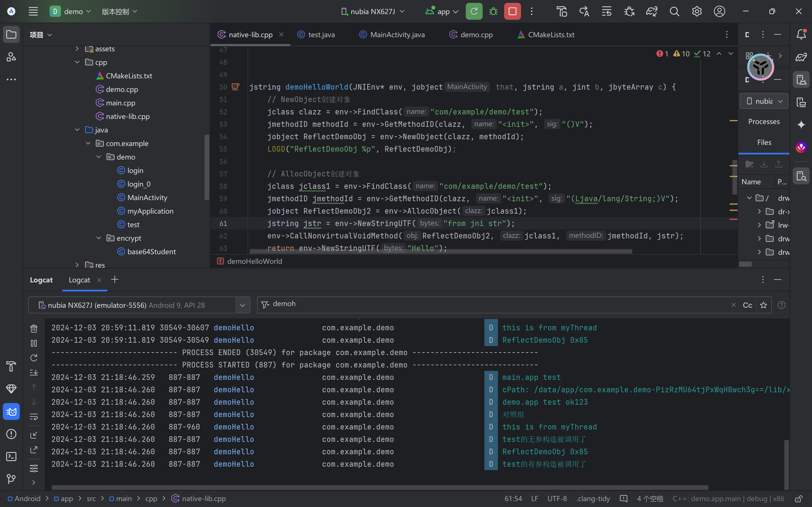Image resolution: width=812 pixels, height=507 pixels.
Task: Toggle scroll to end in logcat
Action: pos(34,373)
